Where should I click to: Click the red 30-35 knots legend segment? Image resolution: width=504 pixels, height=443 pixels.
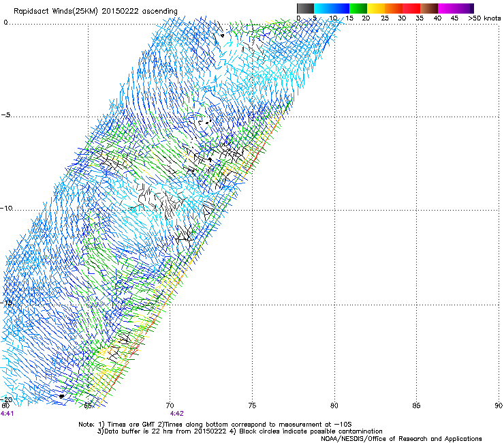point(411,8)
